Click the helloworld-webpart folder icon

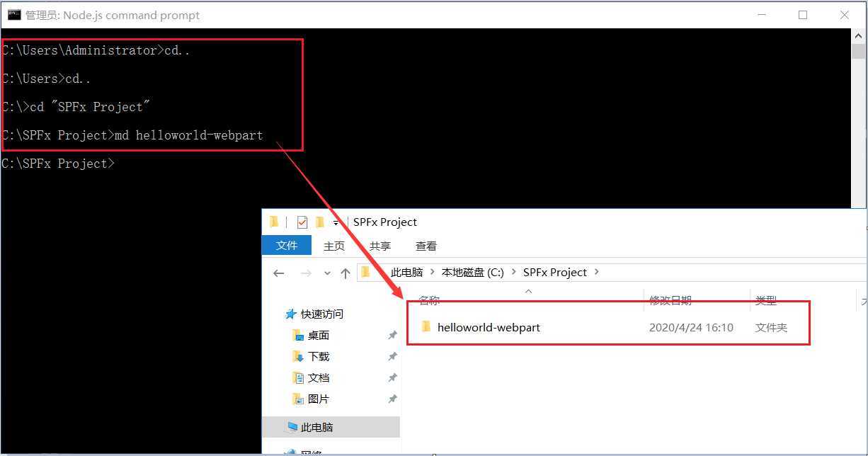tap(426, 326)
